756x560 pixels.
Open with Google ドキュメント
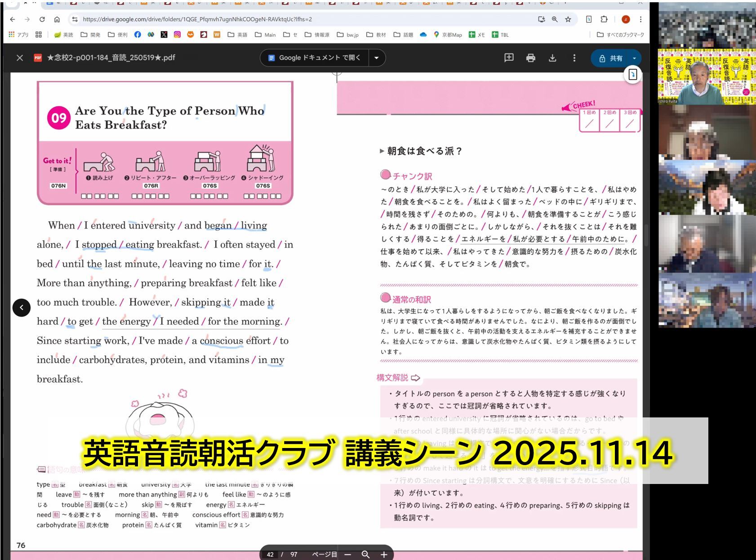(315, 58)
